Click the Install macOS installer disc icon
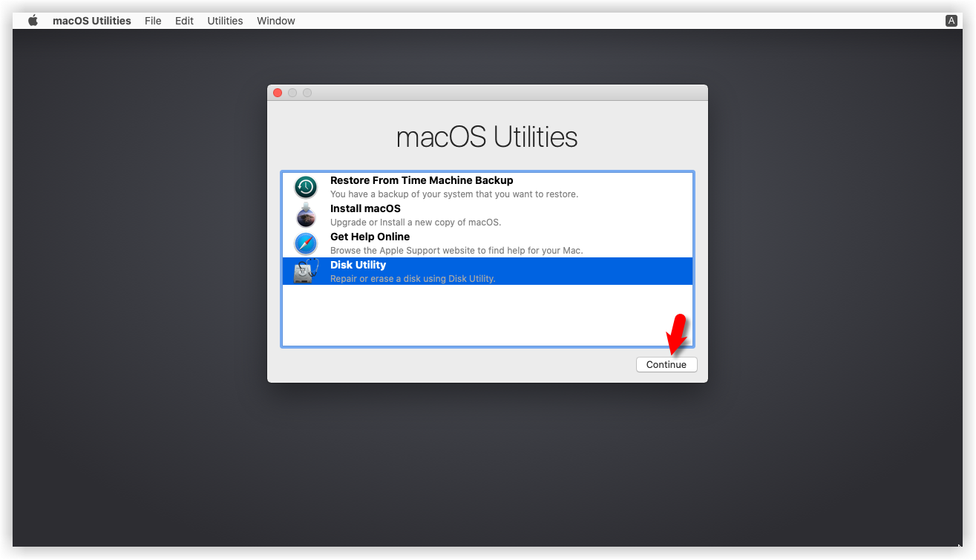Image resolution: width=976 pixels, height=560 pixels. coord(305,214)
